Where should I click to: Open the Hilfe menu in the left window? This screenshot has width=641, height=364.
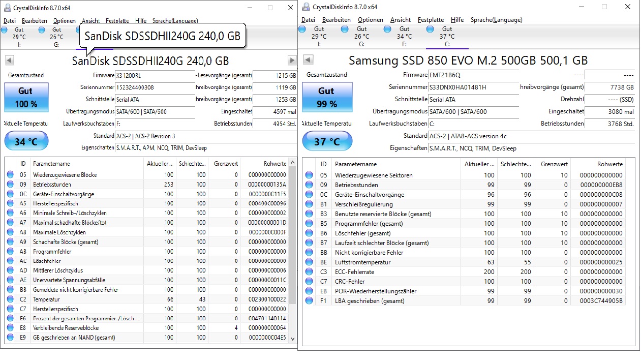141,21
